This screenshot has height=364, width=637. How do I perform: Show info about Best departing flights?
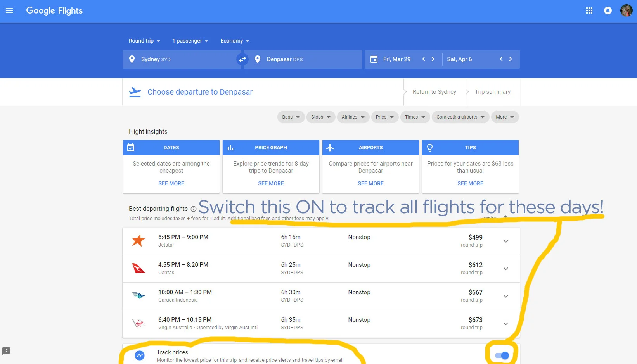[194, 209]
